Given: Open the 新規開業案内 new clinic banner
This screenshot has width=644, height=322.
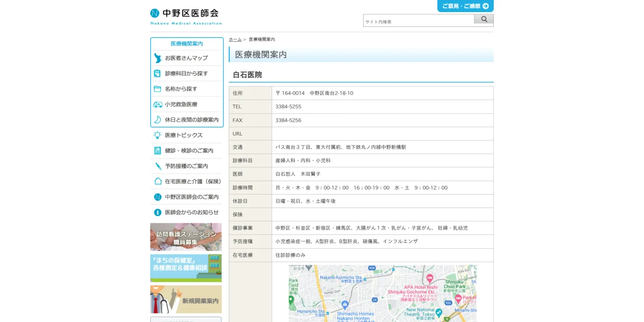Looking at the screenshot, I should (186, 299).
